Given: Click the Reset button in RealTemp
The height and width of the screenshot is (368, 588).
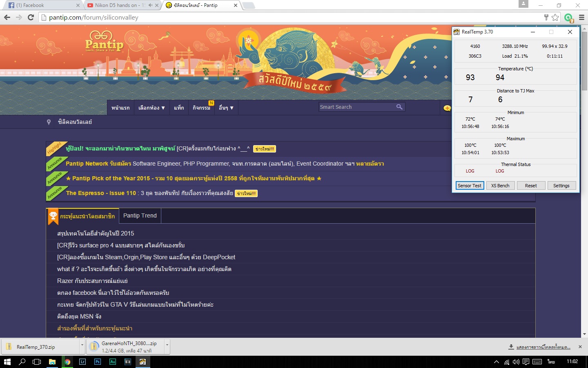Looking at the screenshot, I should (x=531, y=186).
